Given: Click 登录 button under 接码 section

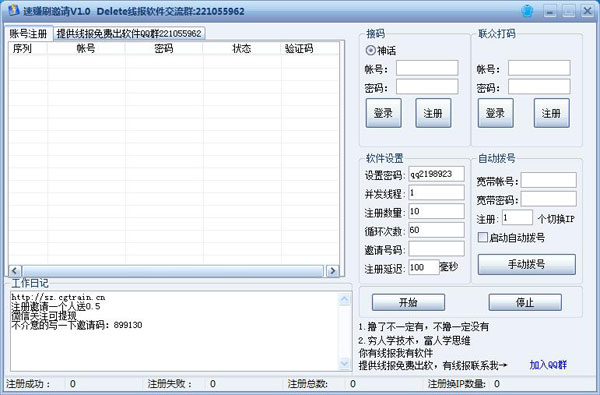Looking at the screenshot, I should point(383,113).
